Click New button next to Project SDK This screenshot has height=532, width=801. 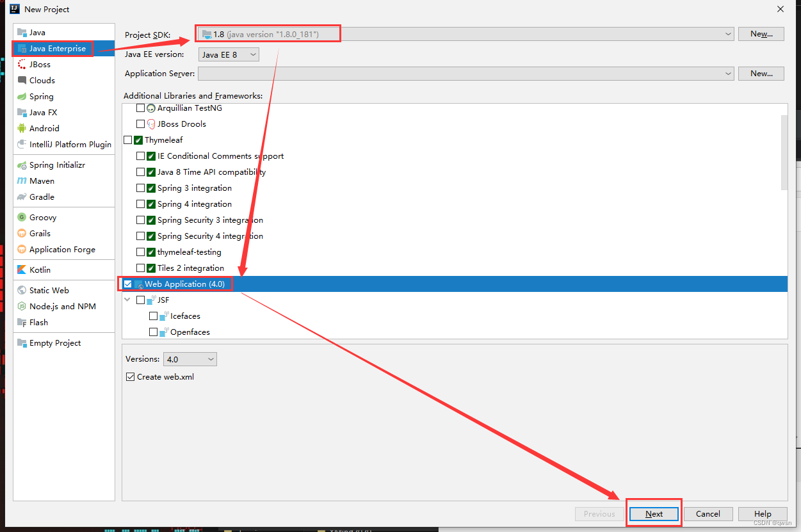(761, 34)
